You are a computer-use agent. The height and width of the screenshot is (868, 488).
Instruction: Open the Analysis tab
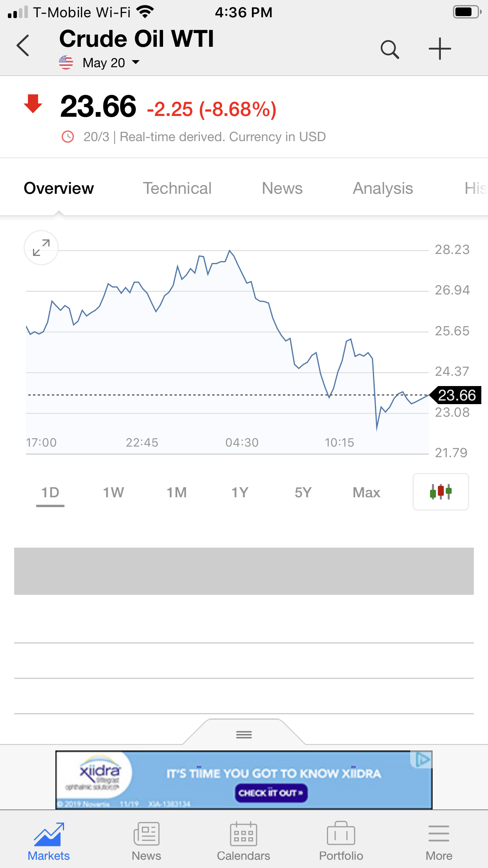click(x=383, y=188)
